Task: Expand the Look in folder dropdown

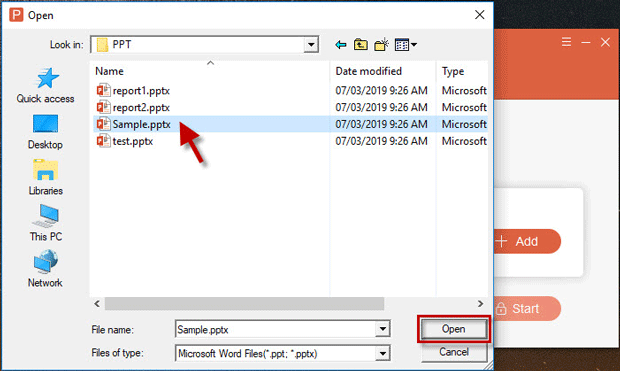Action: [311, 45]
